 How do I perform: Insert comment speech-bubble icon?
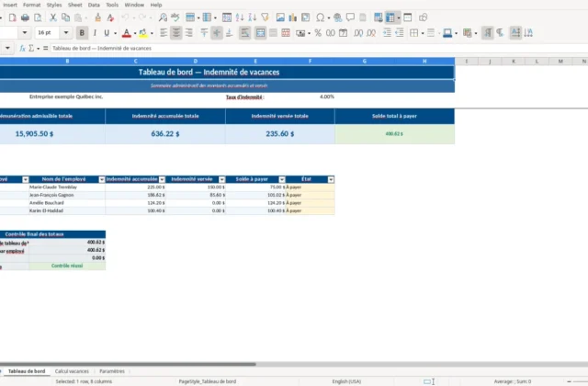coord(350,17)
